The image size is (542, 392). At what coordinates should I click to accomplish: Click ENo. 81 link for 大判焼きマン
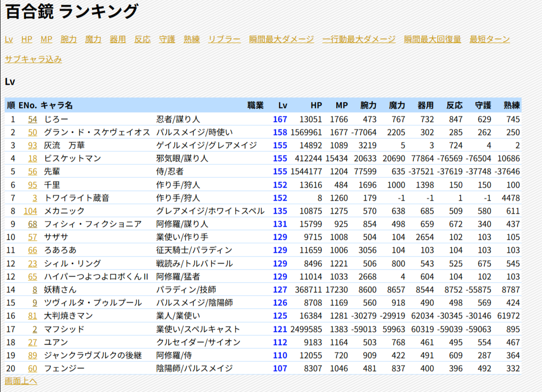point(33,316)
